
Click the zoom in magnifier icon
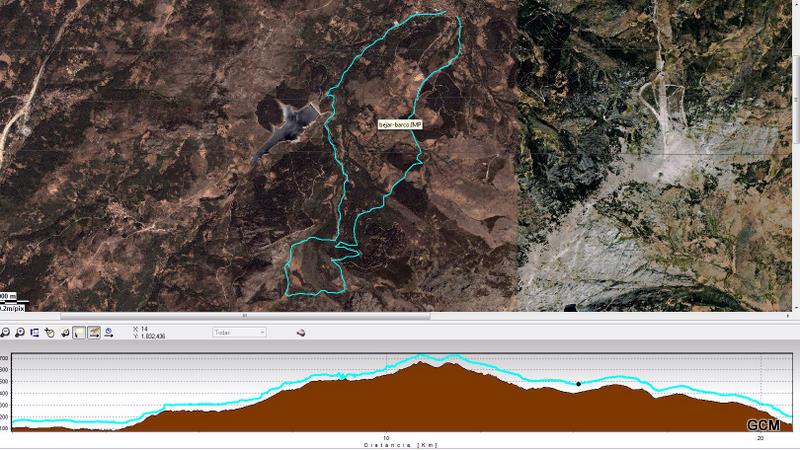click(x=20, y=332)
